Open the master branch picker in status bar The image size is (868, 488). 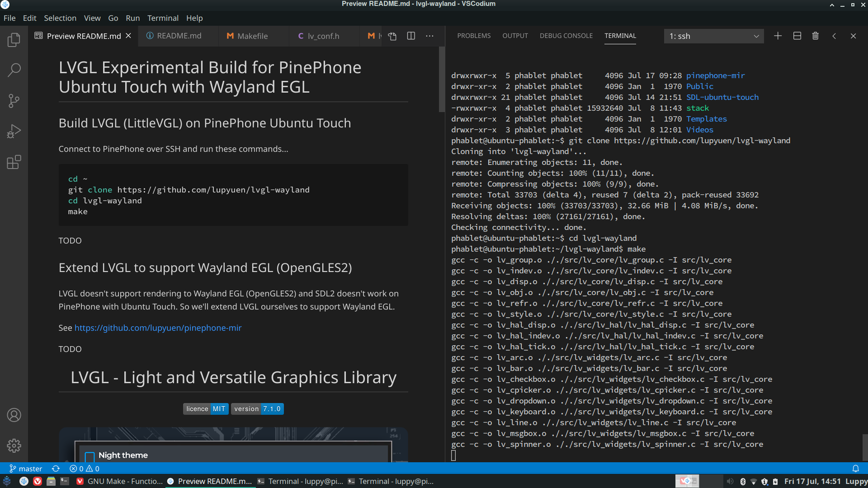pos(26,469)
